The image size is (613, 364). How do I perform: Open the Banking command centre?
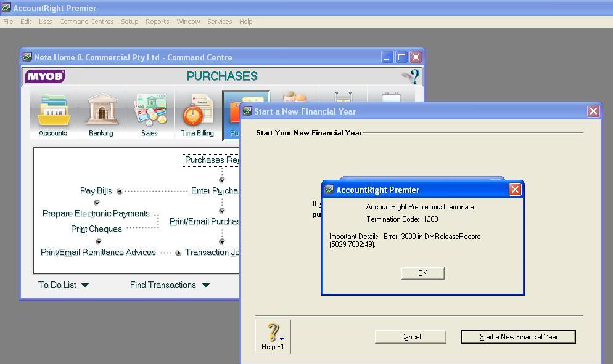click(101, 113)
